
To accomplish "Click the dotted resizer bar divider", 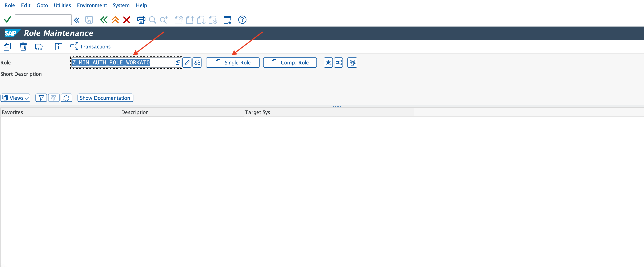I will coord(337,106).
